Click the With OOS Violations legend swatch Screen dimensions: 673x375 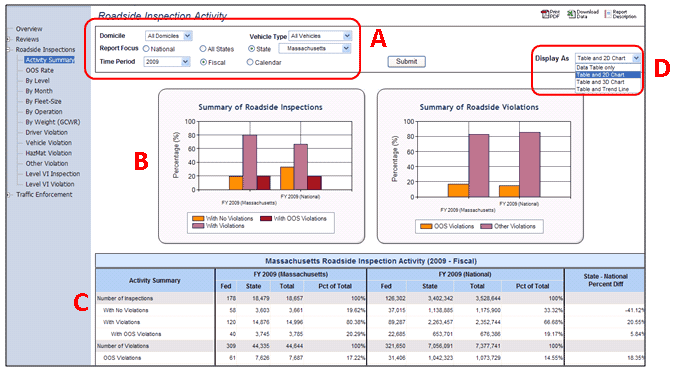(x=266, y=219)
